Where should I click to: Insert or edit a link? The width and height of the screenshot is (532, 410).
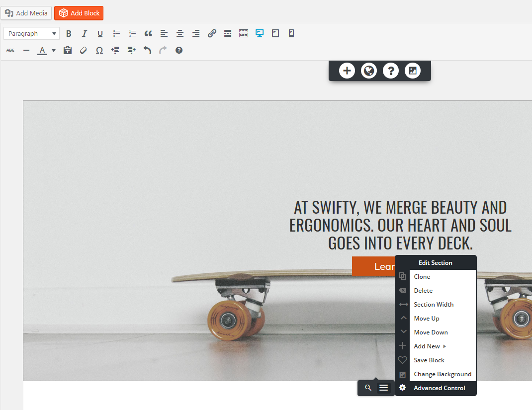pyautogui.click(x=212, y=34)
